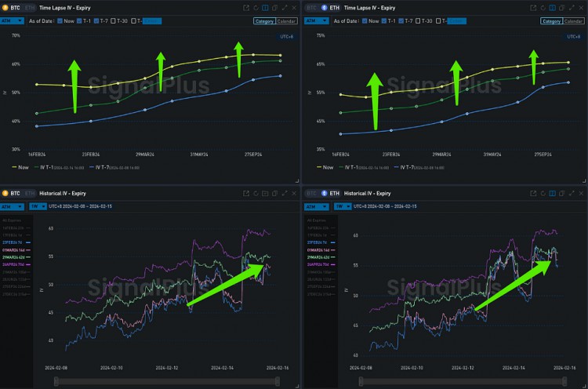Click right range slider handle under BTC Historical chart
Viewport: 588px width, 389px height.
point(277,381)
